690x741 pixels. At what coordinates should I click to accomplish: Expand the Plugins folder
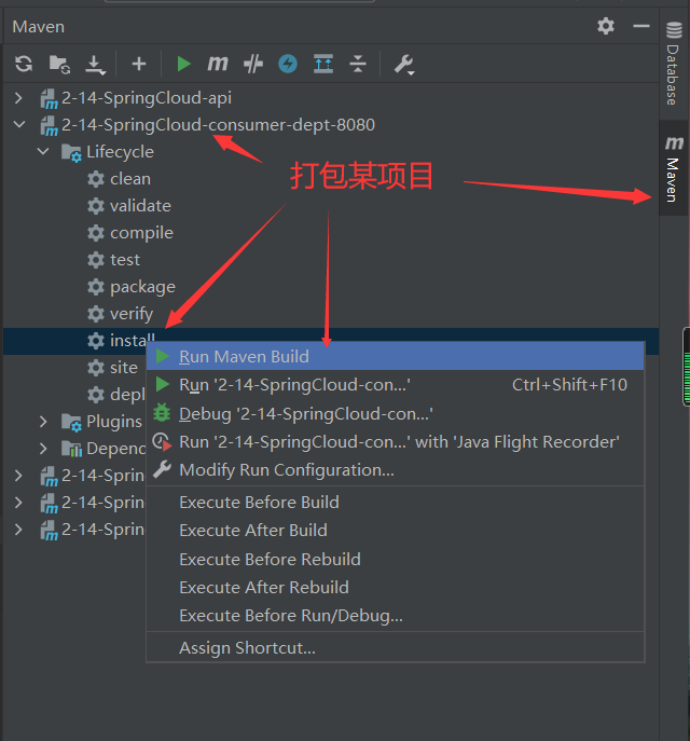click(43, 421)
